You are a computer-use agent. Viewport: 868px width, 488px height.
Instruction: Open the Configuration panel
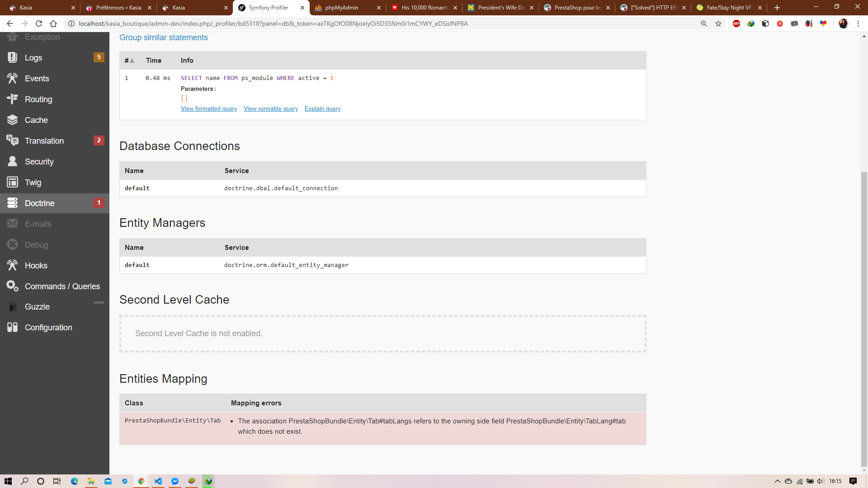coord(48,328)
